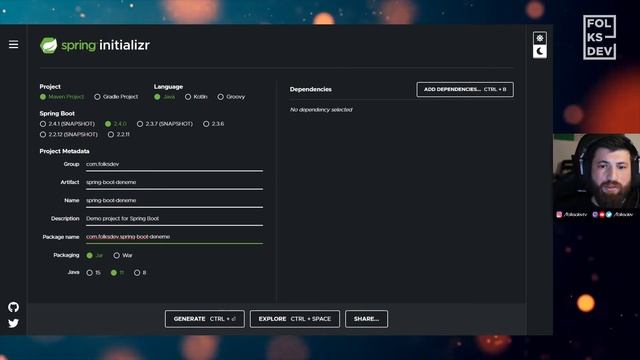This screenshot has width=640, height=360.
Task: Click the Spring Initializr logo
Action: (95, 45)
